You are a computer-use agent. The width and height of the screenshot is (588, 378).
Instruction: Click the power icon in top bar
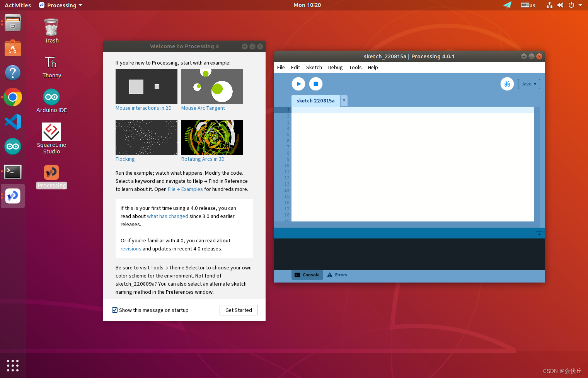(571, 5)
